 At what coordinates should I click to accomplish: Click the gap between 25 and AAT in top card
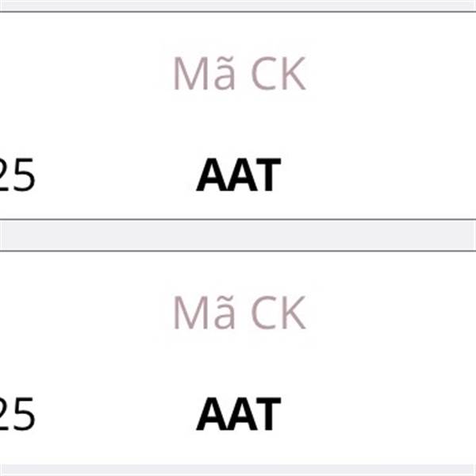click(x=115, y=176)
